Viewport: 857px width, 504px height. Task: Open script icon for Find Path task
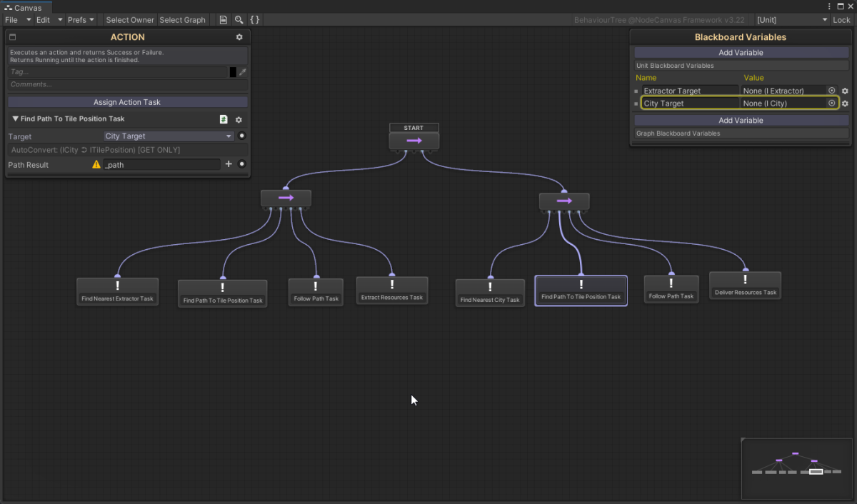[x=224, y=120]
